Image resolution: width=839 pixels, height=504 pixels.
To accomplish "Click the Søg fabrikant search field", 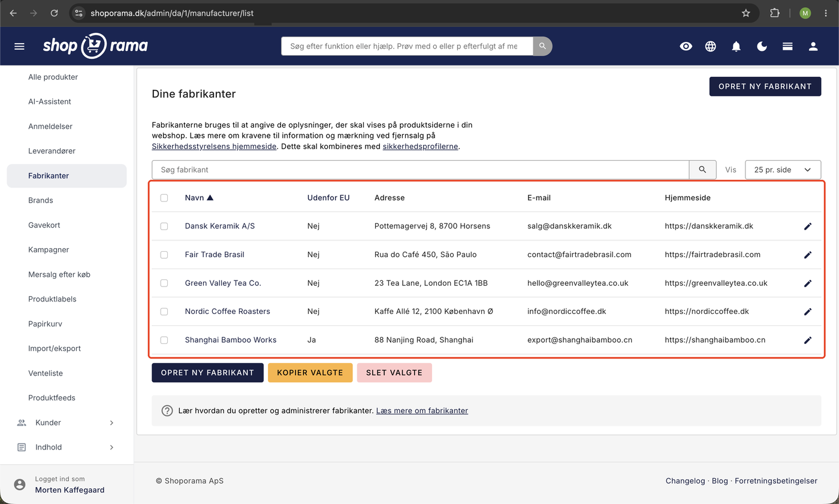I will pos(421,170).
